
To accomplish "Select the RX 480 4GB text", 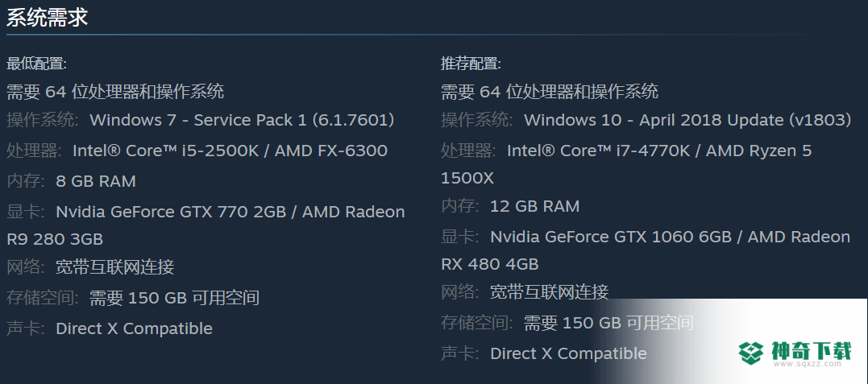I will pos(490,265).
